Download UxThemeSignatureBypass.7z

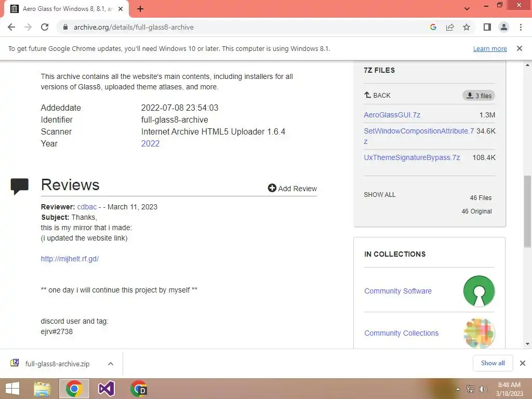pos(412,157)
